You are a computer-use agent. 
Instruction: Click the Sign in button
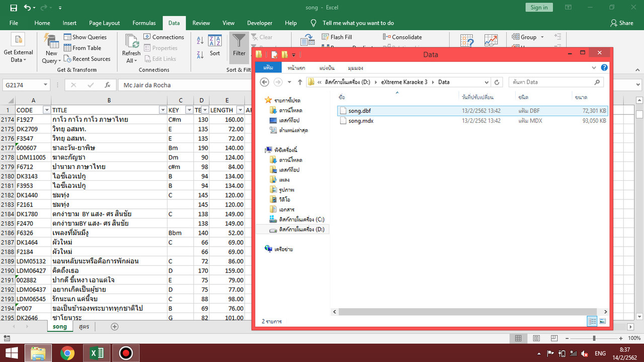click(x=539, y=8)
